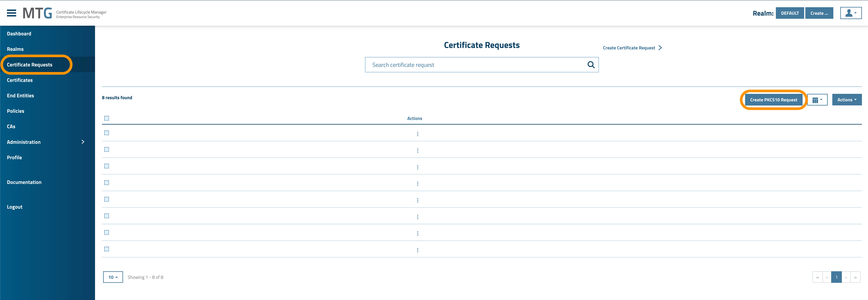Select the second row checkbox
The width and height of the screenshot is (868, 300).
(x=106, y=150)
